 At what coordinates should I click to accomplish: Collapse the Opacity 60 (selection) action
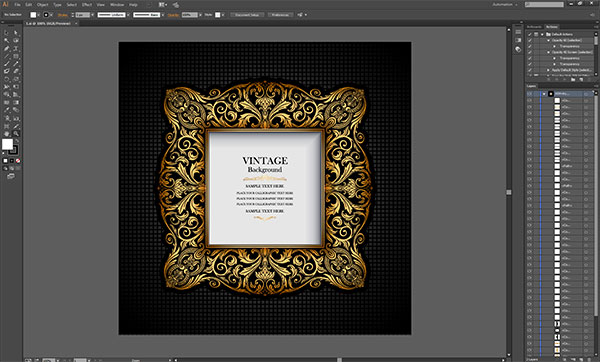coord(548,40)
